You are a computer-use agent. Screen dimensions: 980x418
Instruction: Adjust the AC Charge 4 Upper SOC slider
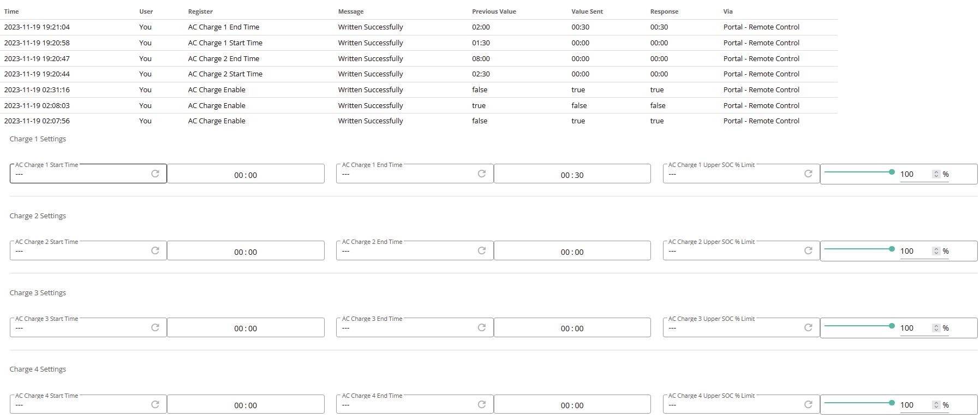[x=859, y=403]
